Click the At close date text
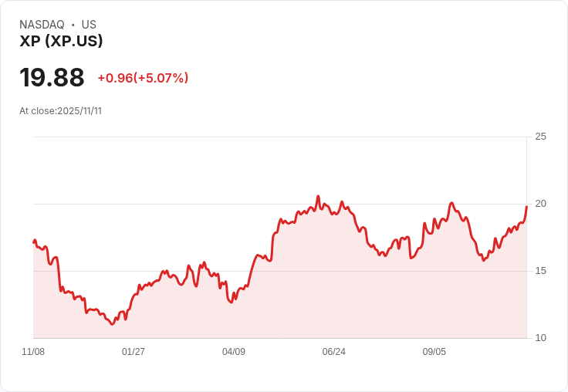 coord(60,111)
